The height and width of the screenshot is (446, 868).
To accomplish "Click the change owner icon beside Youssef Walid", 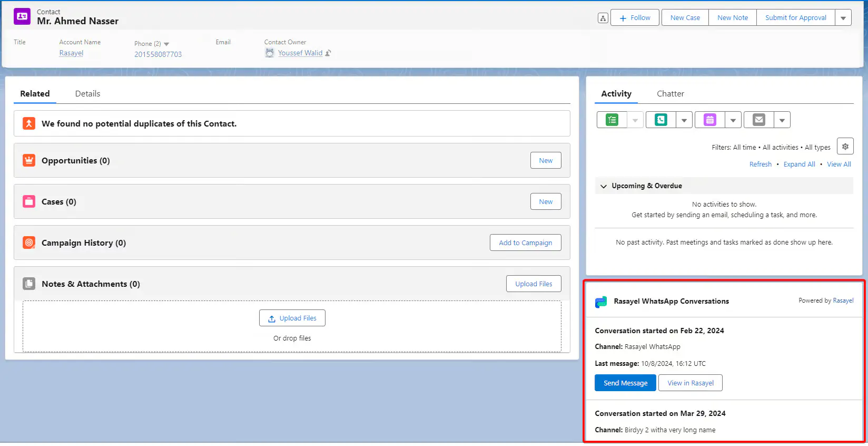I will 328,53.
